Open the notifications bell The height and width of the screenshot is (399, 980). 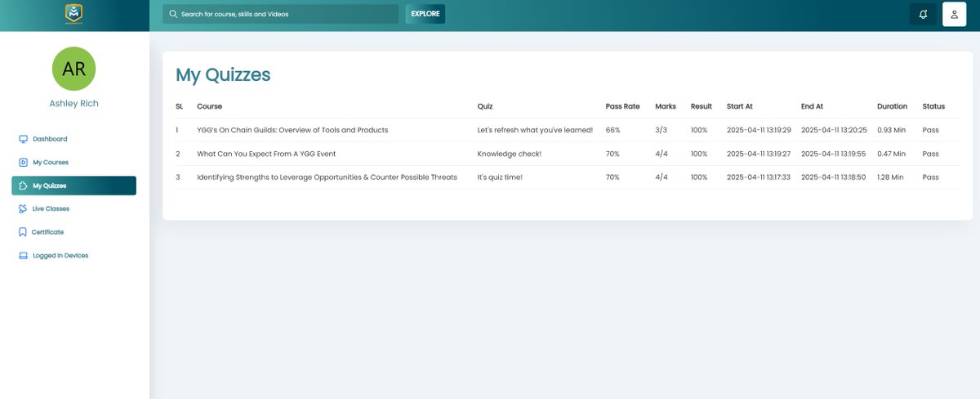924,14
